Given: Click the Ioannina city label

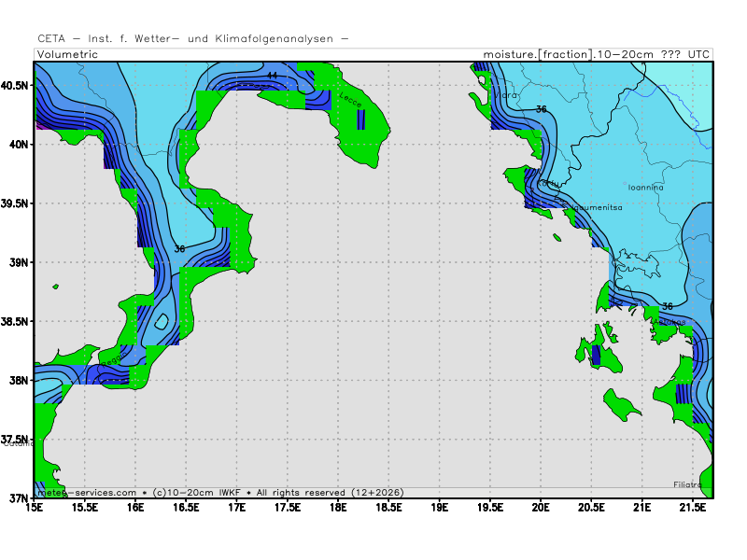Looking at the screenshot, I should pyautogui.click(x=645, y=188).
